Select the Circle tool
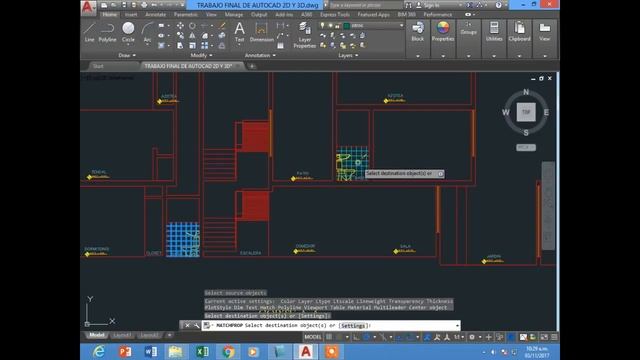 (128, 32)
